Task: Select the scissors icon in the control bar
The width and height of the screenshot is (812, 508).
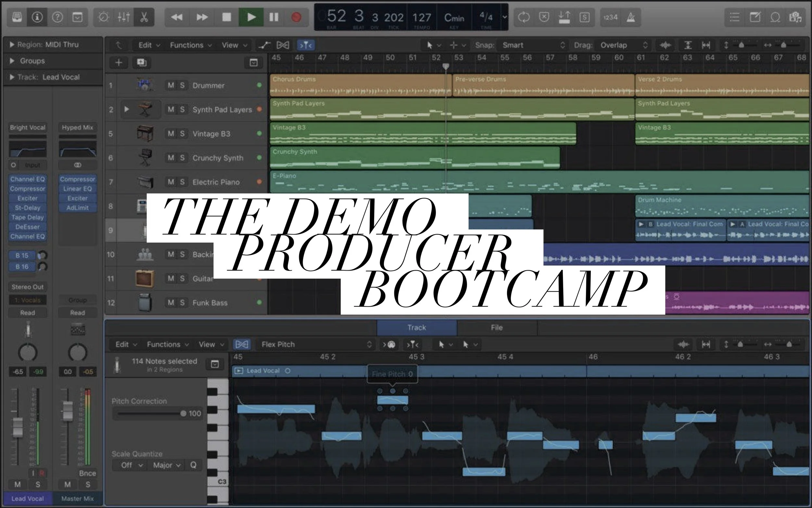Action: pos(144,17)
